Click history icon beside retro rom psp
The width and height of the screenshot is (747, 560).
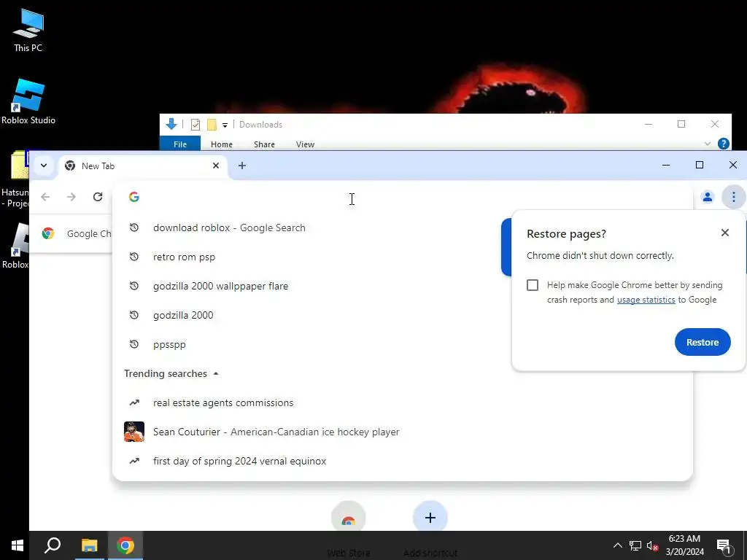[134, 257]
